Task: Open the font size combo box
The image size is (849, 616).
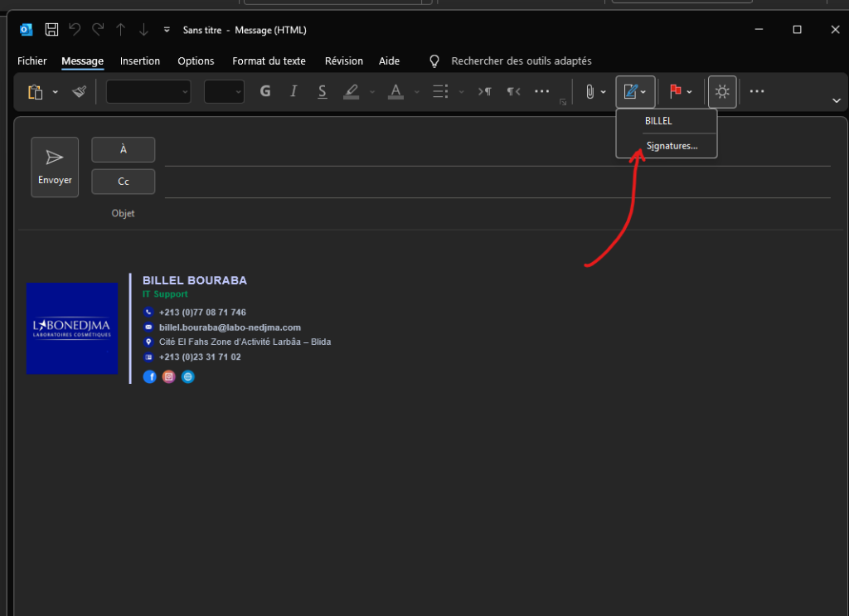Action: click(224, 91)
